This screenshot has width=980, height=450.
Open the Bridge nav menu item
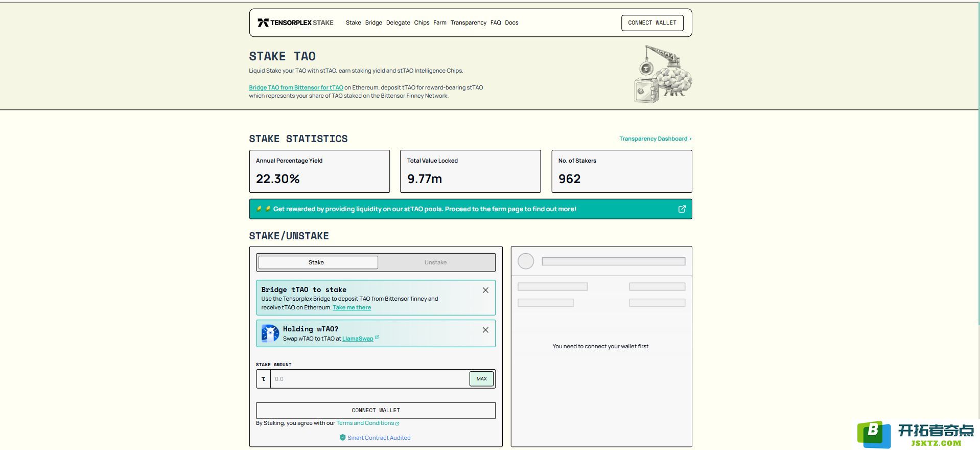tap(374, 22)
